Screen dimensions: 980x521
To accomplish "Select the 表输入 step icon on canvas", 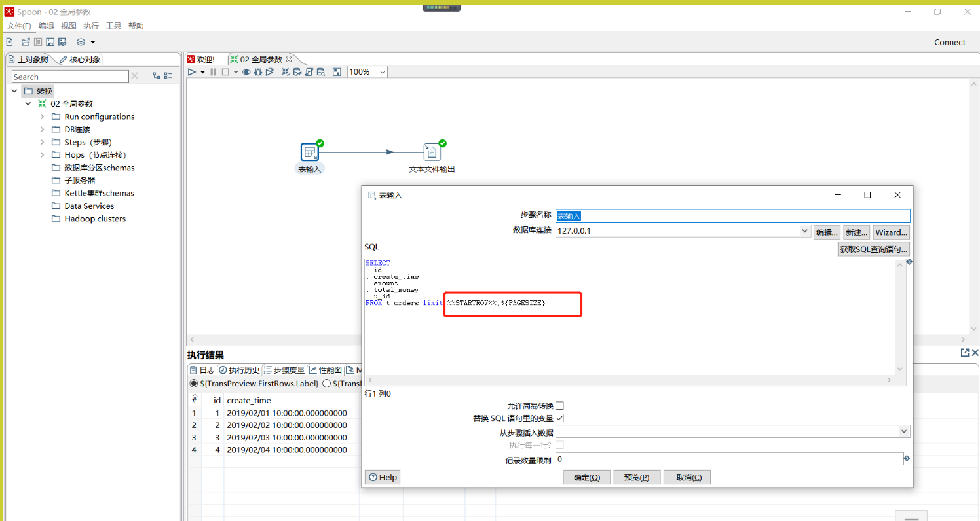I will click(x=310, y=153).
